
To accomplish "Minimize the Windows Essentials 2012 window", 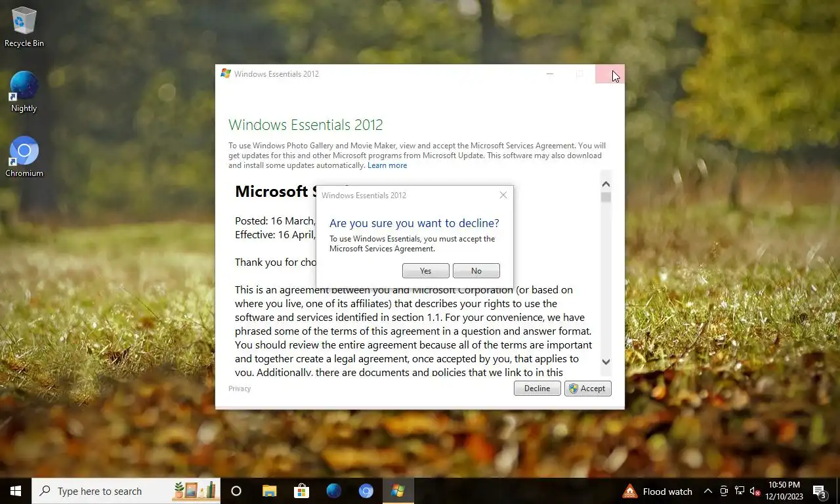I will 550,74.
